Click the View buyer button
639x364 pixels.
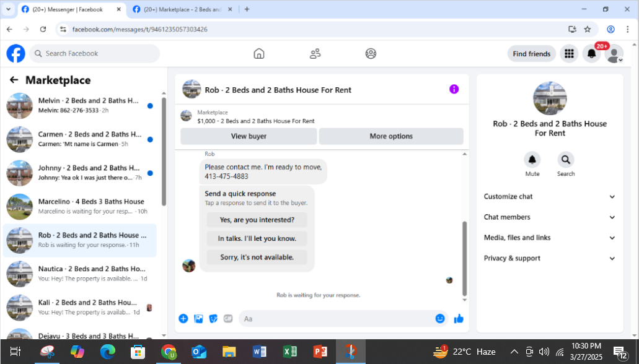click(249, 136)
